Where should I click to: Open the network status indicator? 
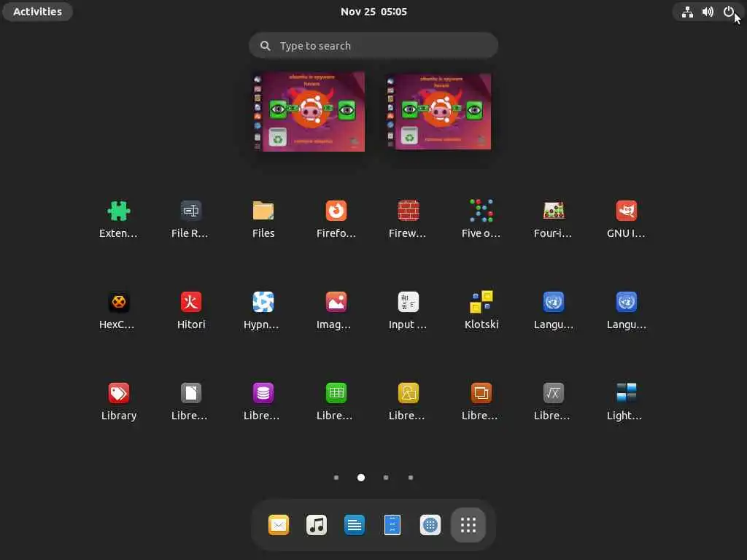pos(687,12)
